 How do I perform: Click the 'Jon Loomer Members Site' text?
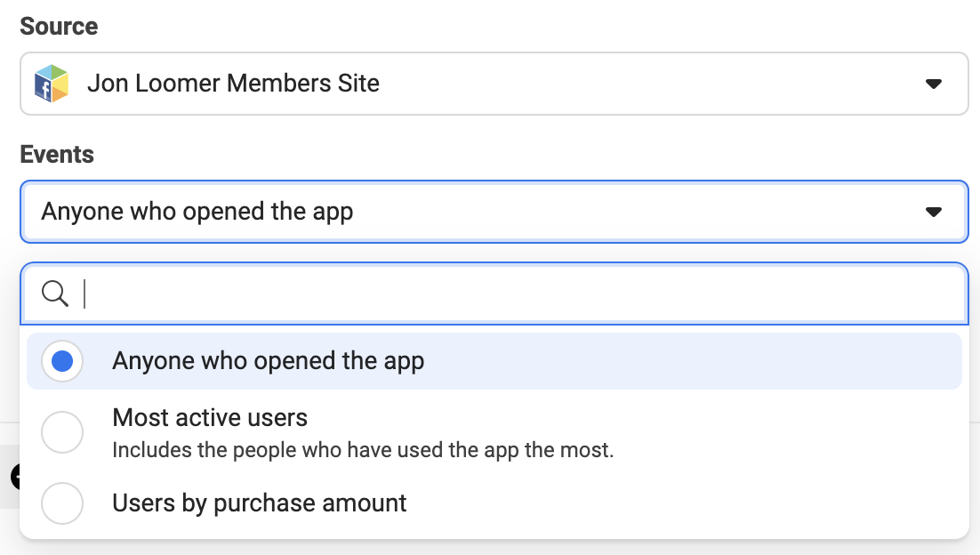pyautogui.click(x=233, y=83)
